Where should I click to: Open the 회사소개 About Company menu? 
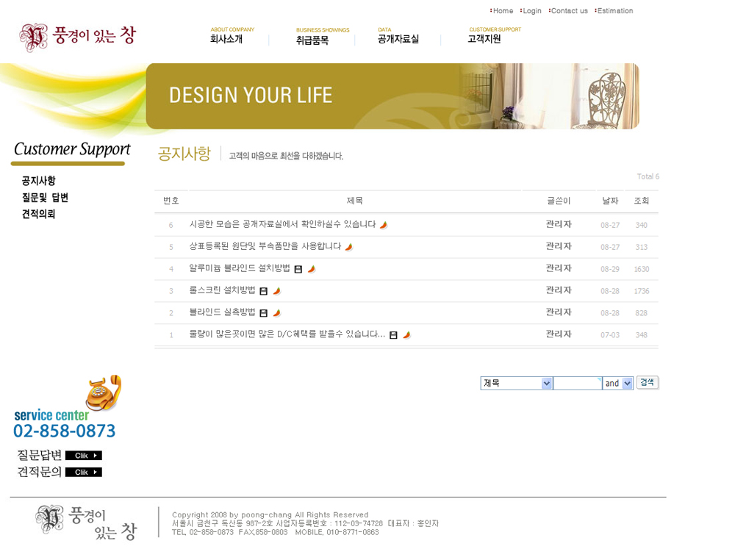(226, 39)
